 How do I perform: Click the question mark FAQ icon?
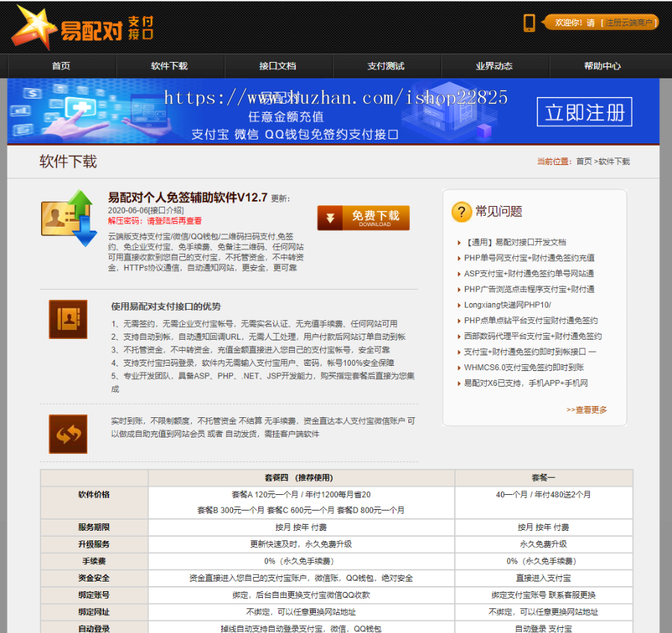pyautogui.click(x=461, y=212)
